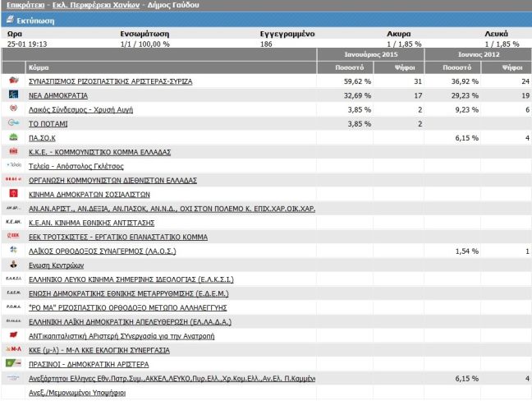Click the Χρυσή Αυγή party emblem

(13, 109)
